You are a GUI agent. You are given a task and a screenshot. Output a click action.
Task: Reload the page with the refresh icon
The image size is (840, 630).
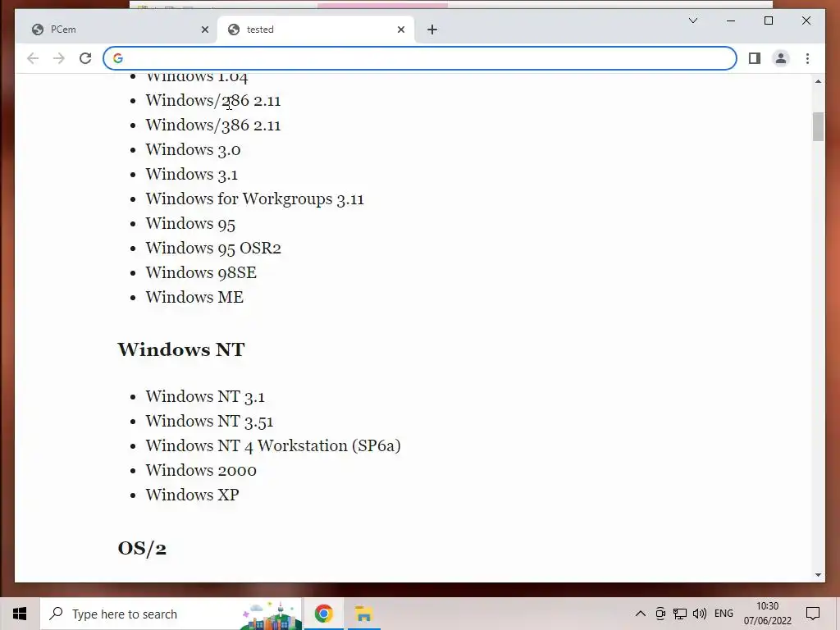point(85,58)
